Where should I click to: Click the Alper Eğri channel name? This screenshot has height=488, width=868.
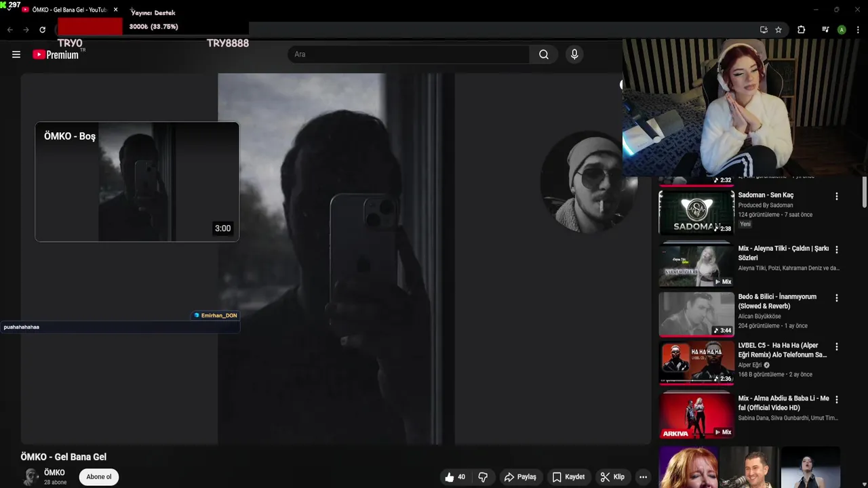[x=750, y=365]
